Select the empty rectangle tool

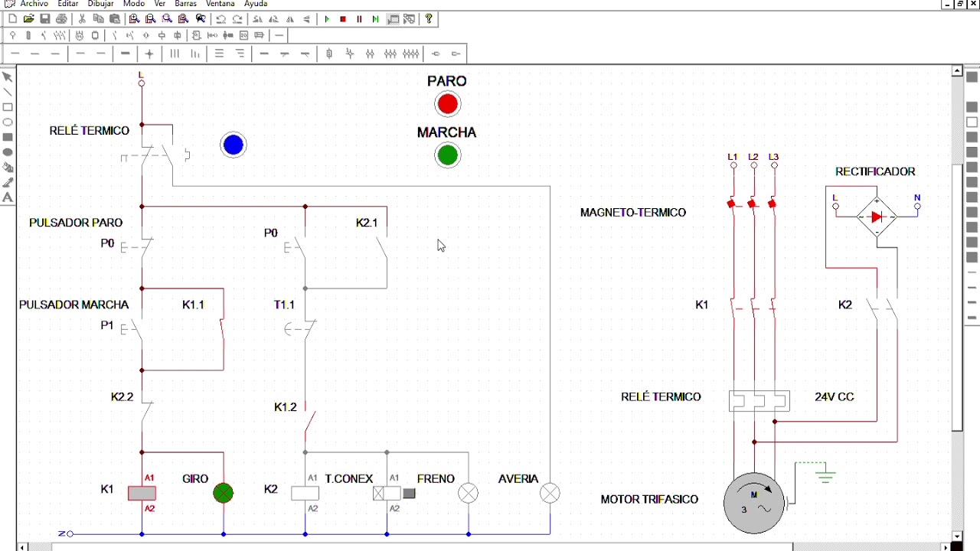[8, 107]
